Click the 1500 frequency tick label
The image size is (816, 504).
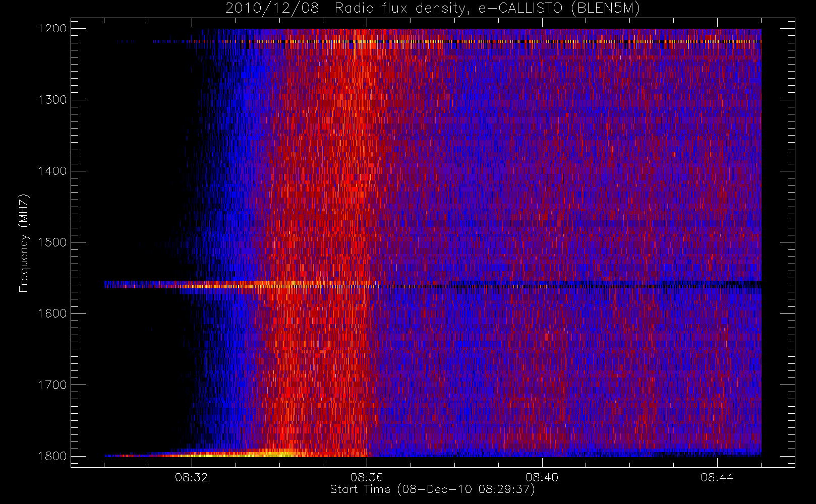pyautogui.click(x=52, y=242)
